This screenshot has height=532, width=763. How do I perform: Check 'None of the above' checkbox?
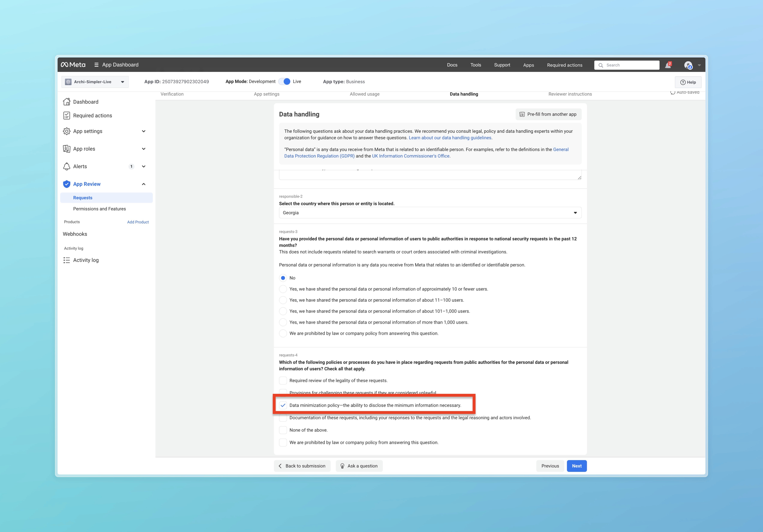click(283, 430)
